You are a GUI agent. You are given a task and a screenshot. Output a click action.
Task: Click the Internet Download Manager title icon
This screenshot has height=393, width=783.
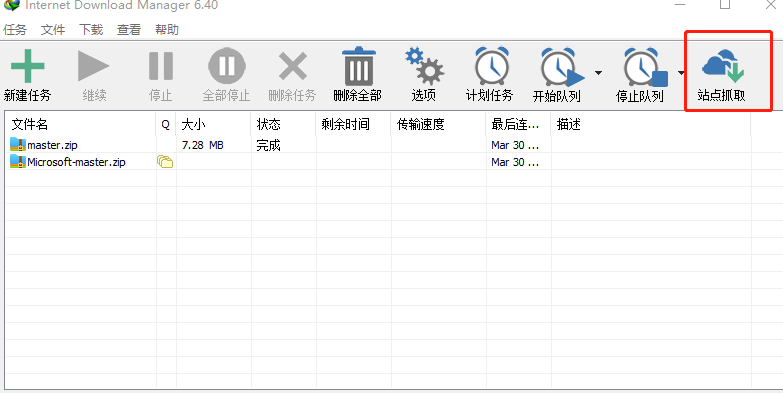(x=11, y=4)
